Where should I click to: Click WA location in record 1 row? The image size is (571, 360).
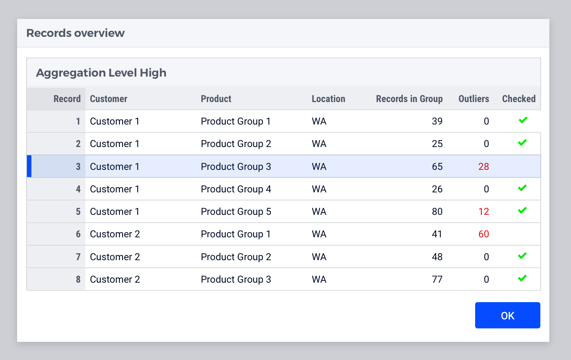[319, 121]
